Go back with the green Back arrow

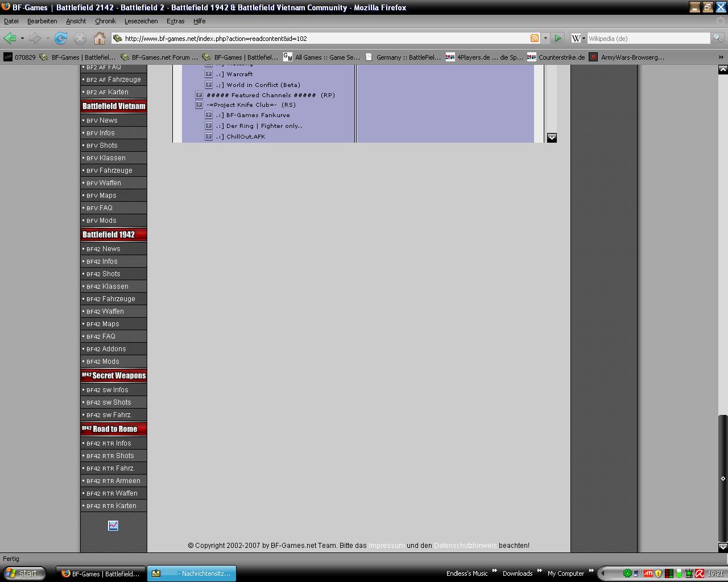point(10,38)
